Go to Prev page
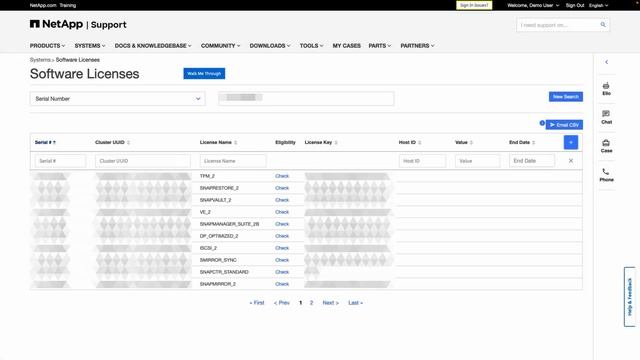The width and height of the screenshot is (640, 360). [282, 303]
